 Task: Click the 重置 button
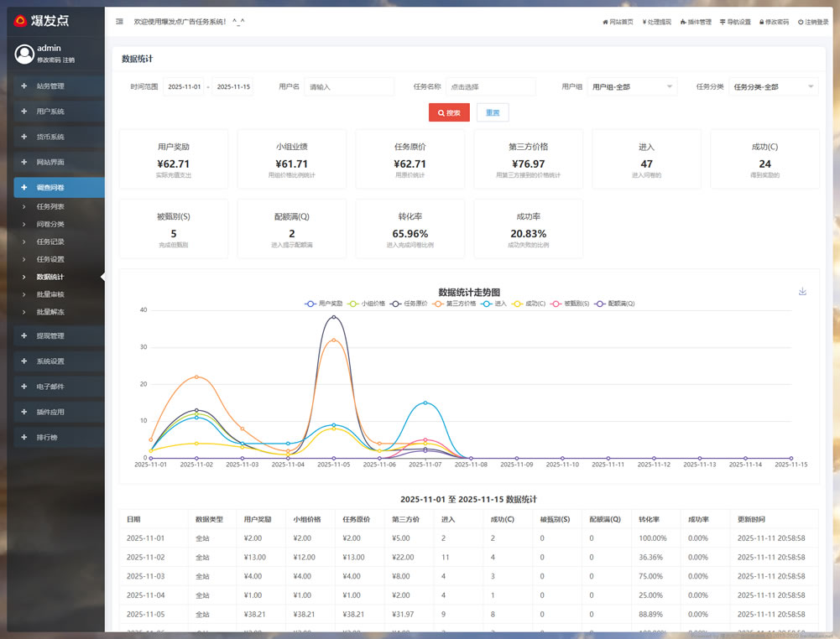[493, 112]
